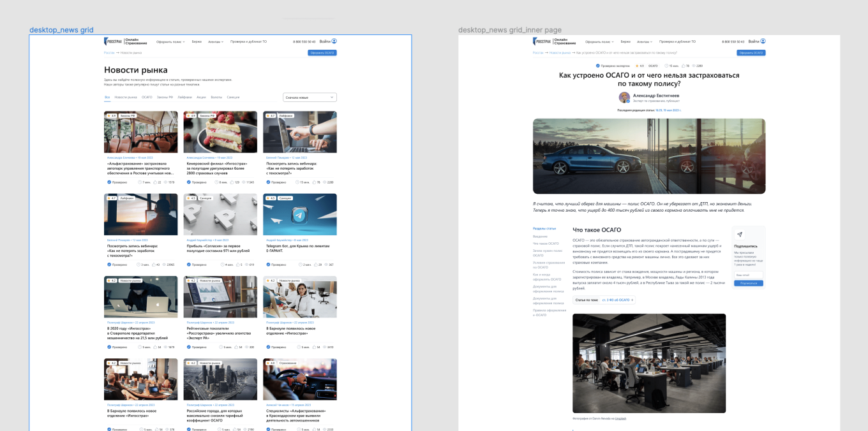Screen dimensions: 868x431
Task: Switch to the 'Лайфхаки' category tab
Action: (x=184, y=98)
